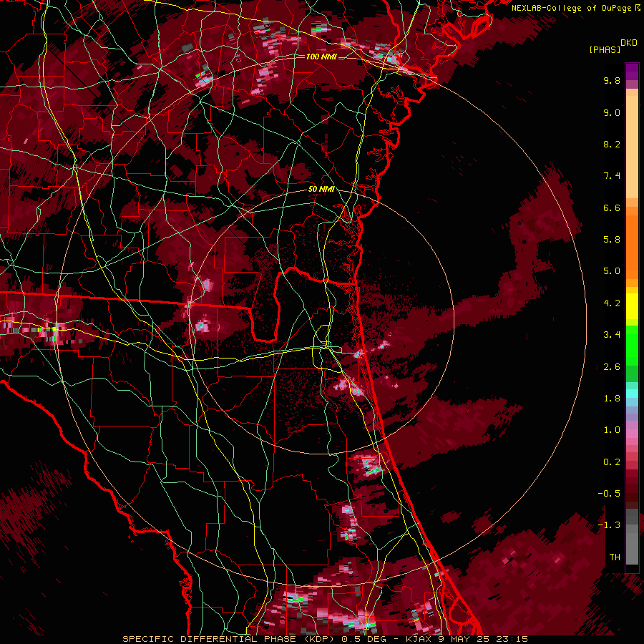Click the 6.6 value on the color scale

(x=612, y=208)
